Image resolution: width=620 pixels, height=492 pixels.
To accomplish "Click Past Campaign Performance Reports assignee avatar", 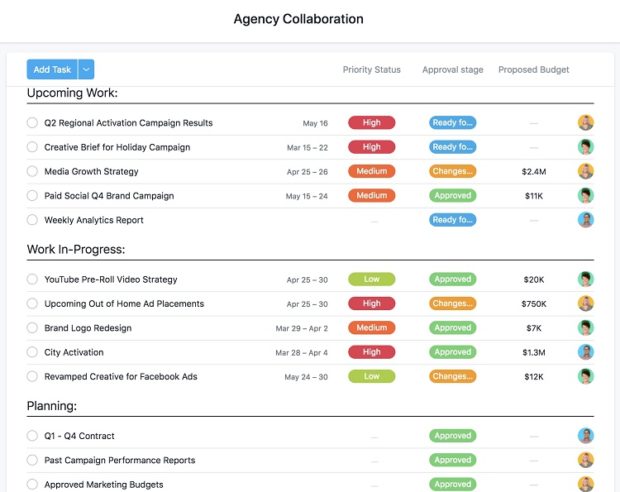I will pyautogui.click(x=586, y=460).
